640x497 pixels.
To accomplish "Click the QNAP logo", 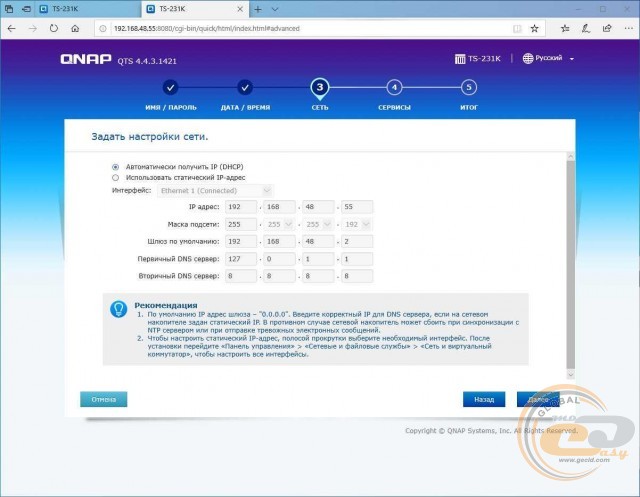I will (86, 59).
